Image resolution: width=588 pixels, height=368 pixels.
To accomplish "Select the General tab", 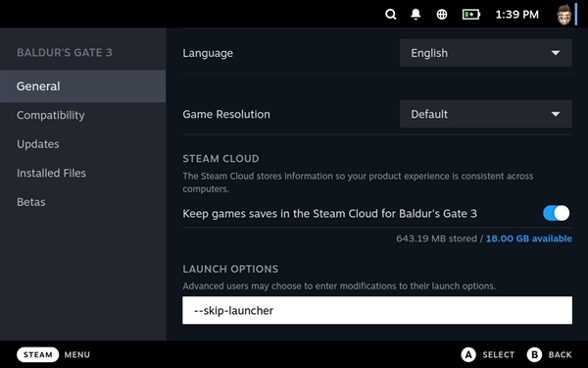I will [83, 86].
